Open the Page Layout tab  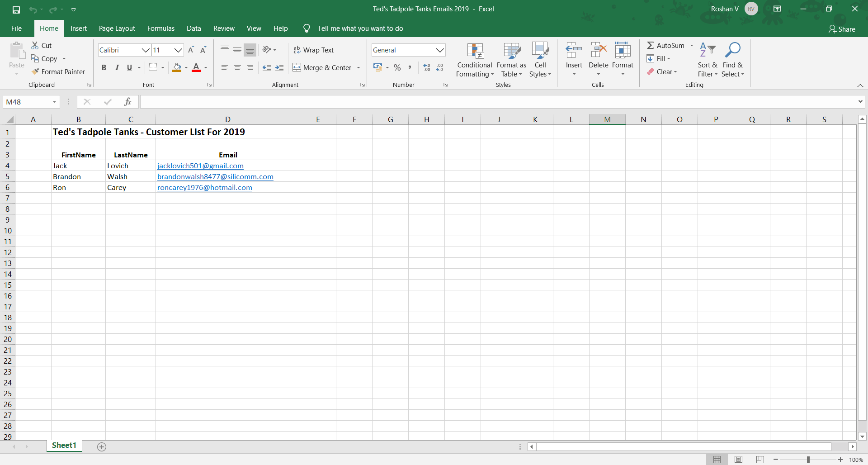tap(117, 28)
